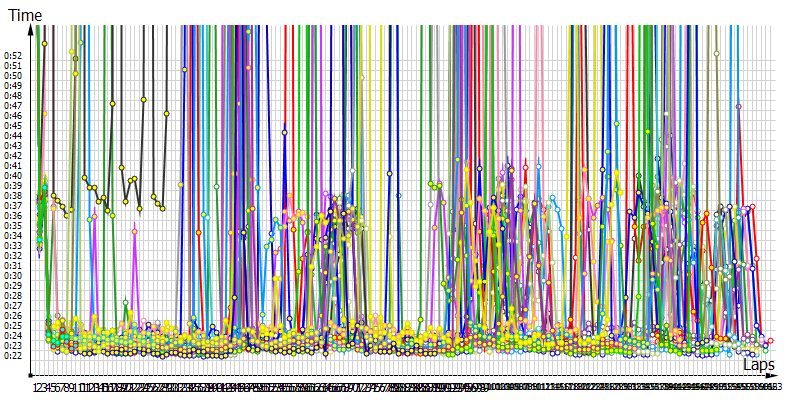Click the 0:41 Time axis label
This screenshot has height=400, width=800.
click(13, 165)
